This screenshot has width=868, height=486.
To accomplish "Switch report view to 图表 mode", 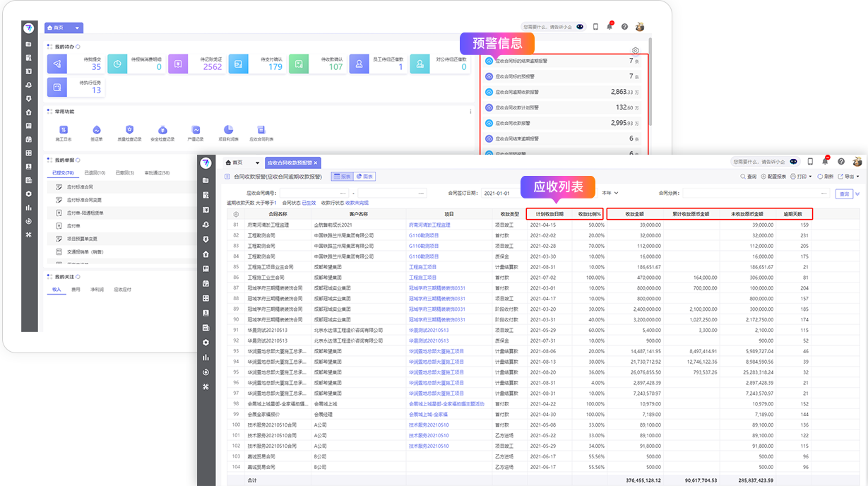I will pyautogui.click(x=364, y=177).
